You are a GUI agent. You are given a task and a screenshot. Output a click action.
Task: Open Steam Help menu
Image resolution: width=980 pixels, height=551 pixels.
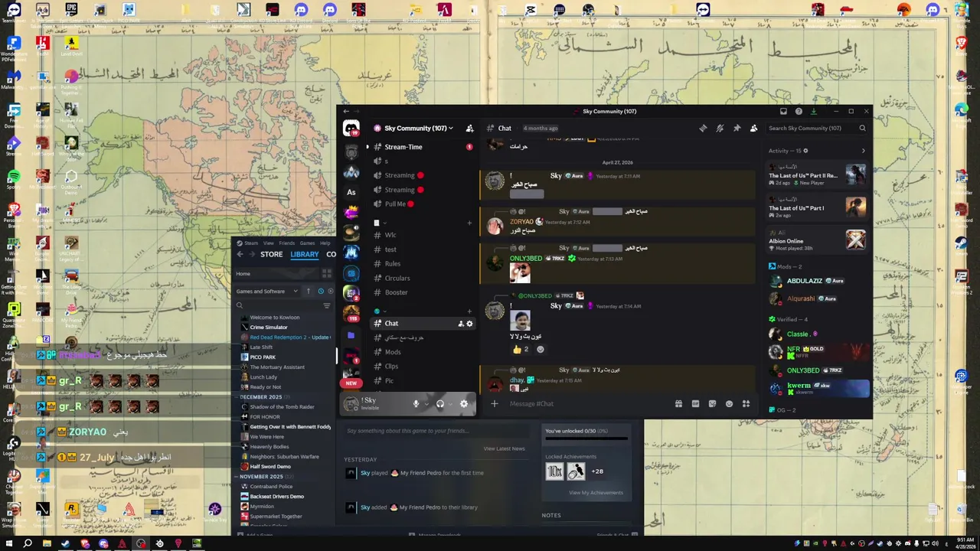point(325,243)
